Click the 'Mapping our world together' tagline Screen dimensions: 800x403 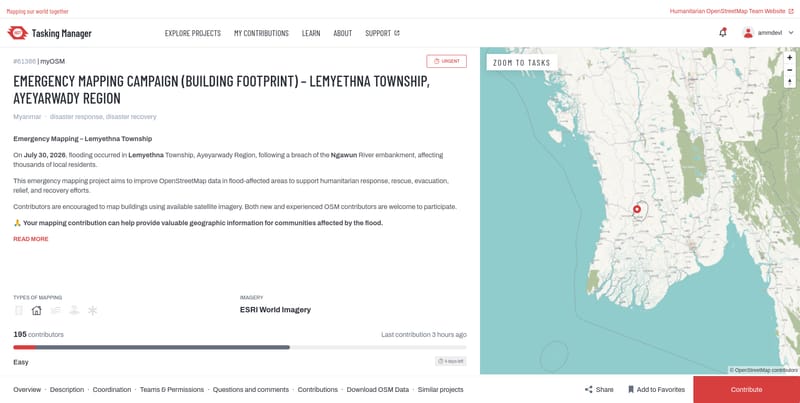pyautogui.click(x=37, y=11)
